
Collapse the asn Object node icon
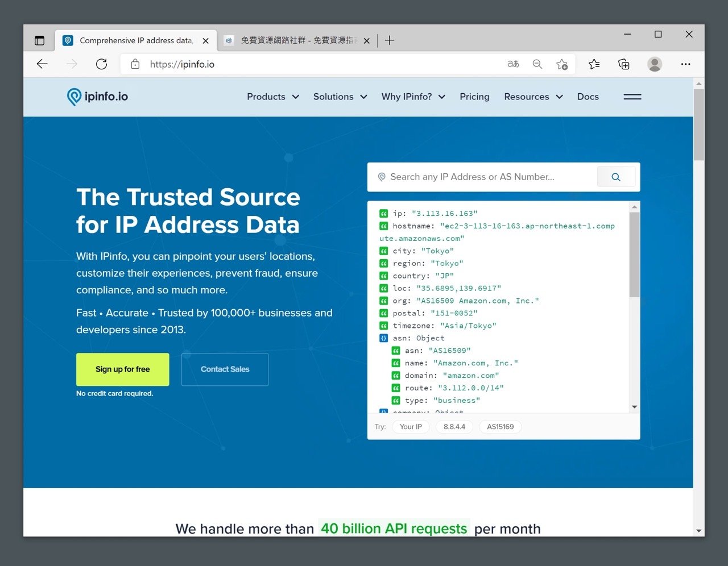[383, 338]
